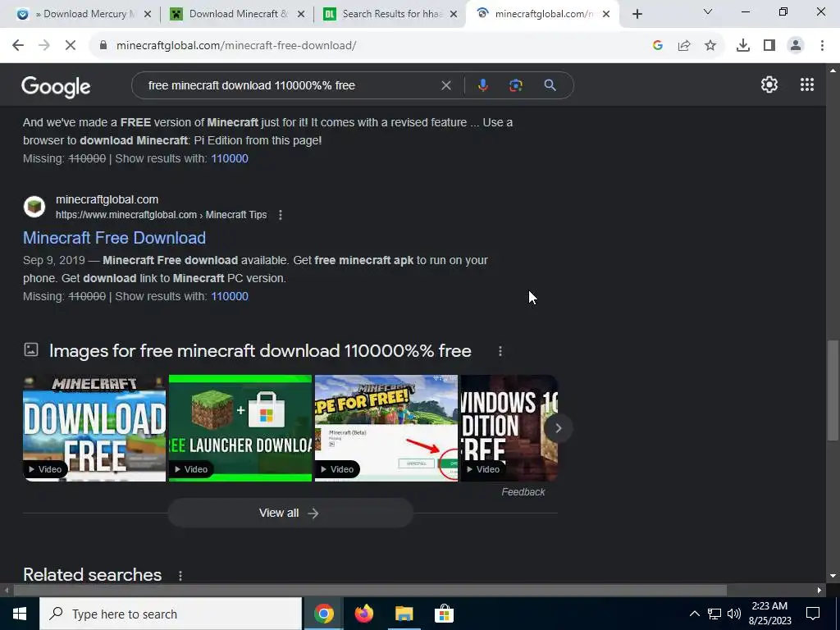Open more options for minecraftglobal result
Viewport: 840px width, 630px height.
click(x=281, y=215)
